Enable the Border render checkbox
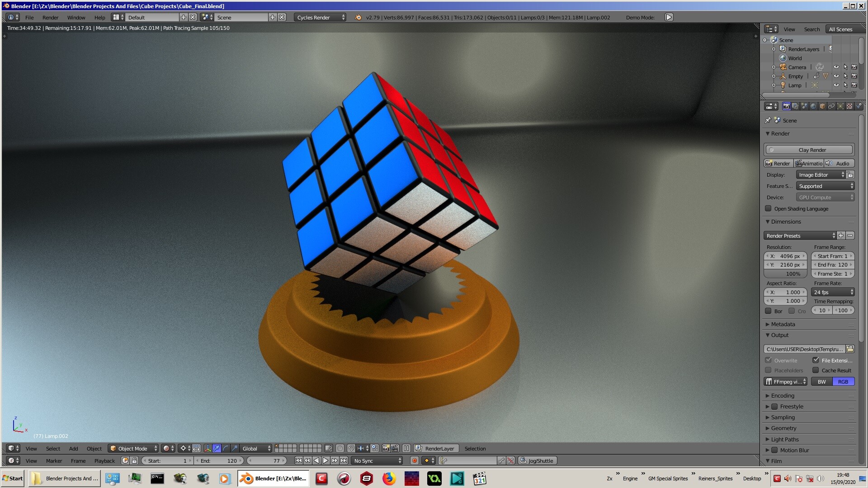 pos(769,311)
